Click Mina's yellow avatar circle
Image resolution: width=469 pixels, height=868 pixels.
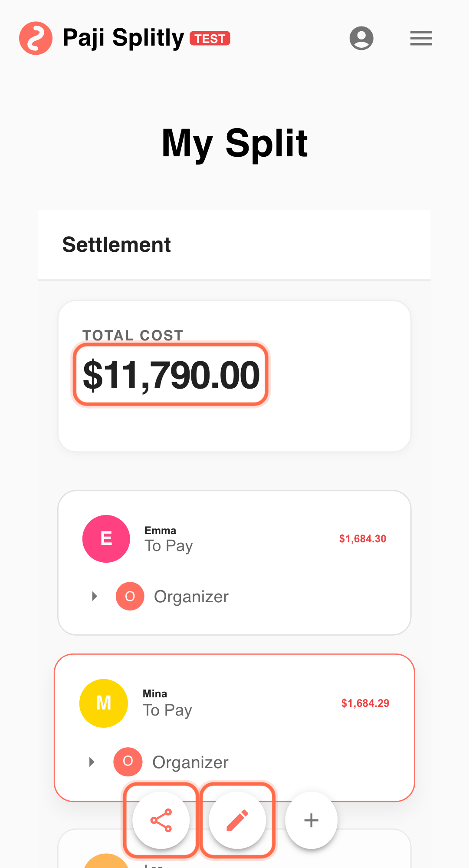click(x=104, y=703)
